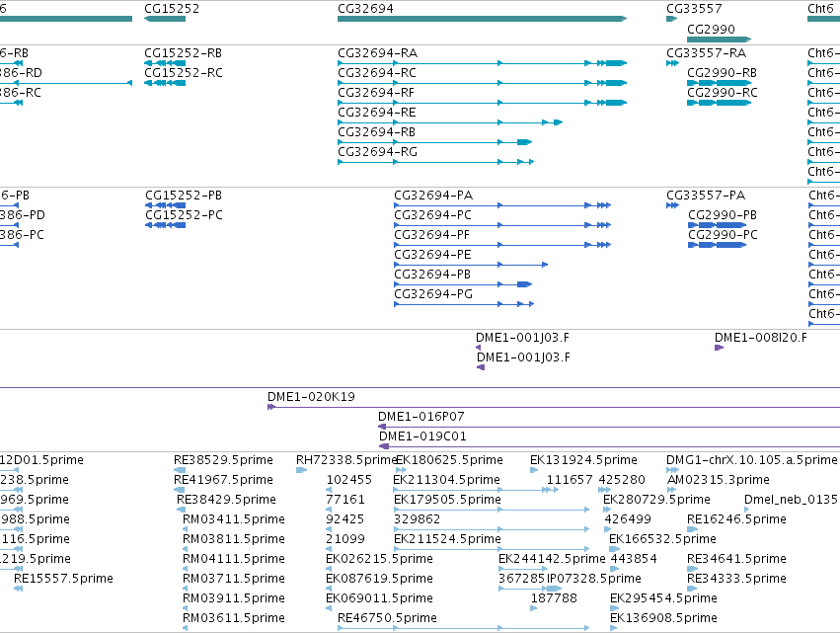
Task: Click transcript CG2990-RB
Action: click(x=722, y=73)
